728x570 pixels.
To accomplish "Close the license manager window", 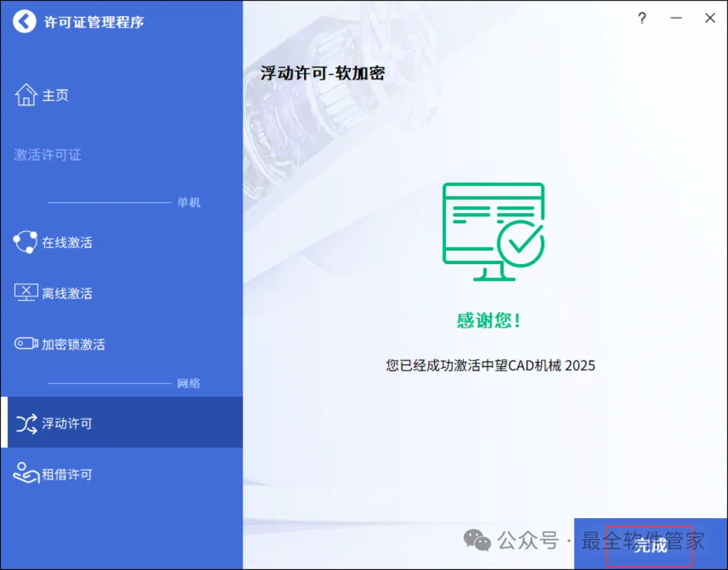I will [710, 18].
